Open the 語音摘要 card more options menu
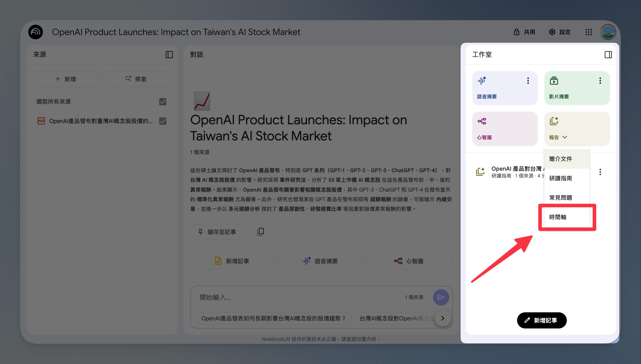Image resolution: width=641 pixels, height=364 pixels. pyautogui.click(x=528, y=81)
